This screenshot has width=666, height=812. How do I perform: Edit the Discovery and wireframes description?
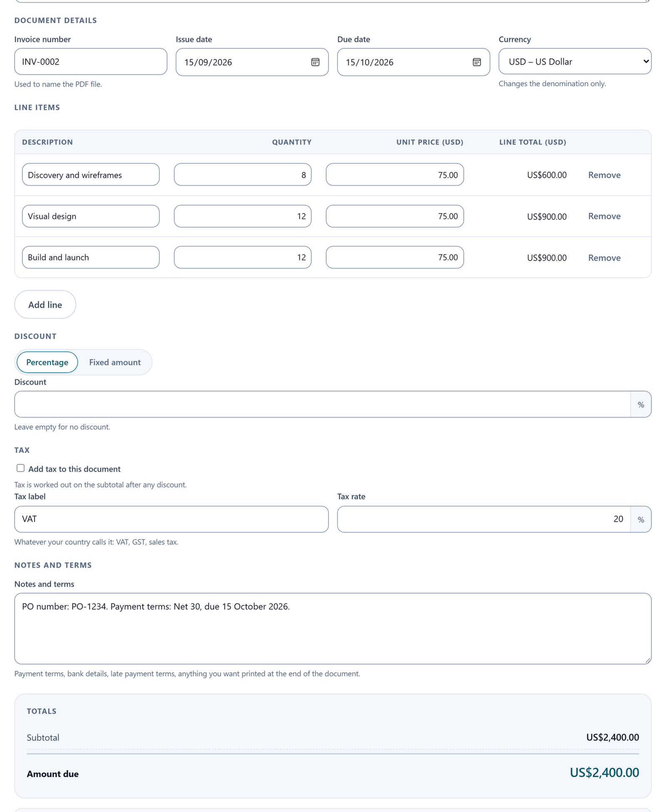point(91,174)
